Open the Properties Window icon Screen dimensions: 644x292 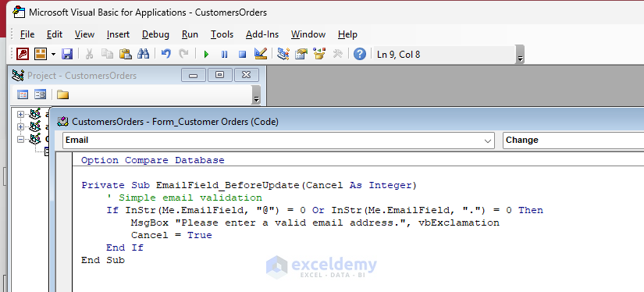click(x=301, y=54)
